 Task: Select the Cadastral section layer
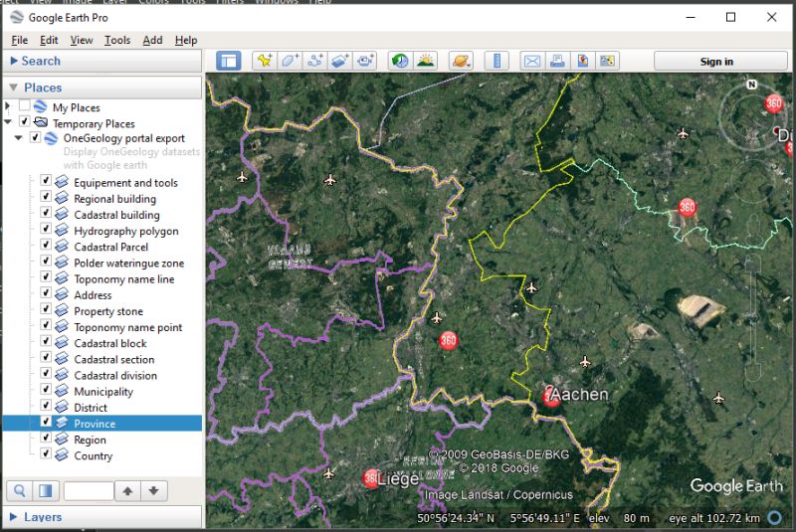point(114,360)
